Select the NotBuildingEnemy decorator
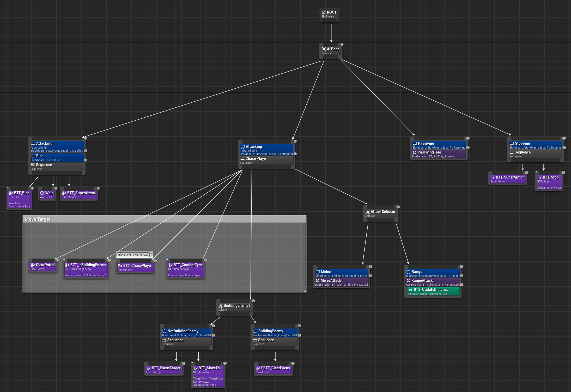 point(186,333)
